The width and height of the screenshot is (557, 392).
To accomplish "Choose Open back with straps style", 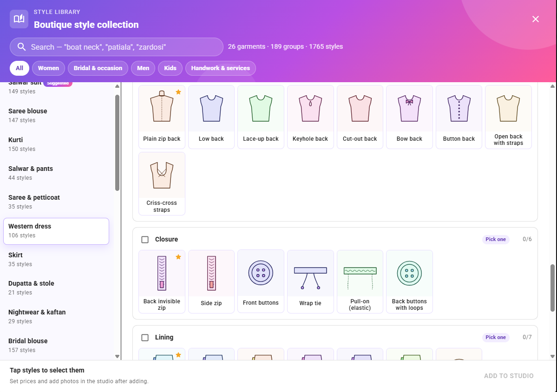I will (508, 117).
